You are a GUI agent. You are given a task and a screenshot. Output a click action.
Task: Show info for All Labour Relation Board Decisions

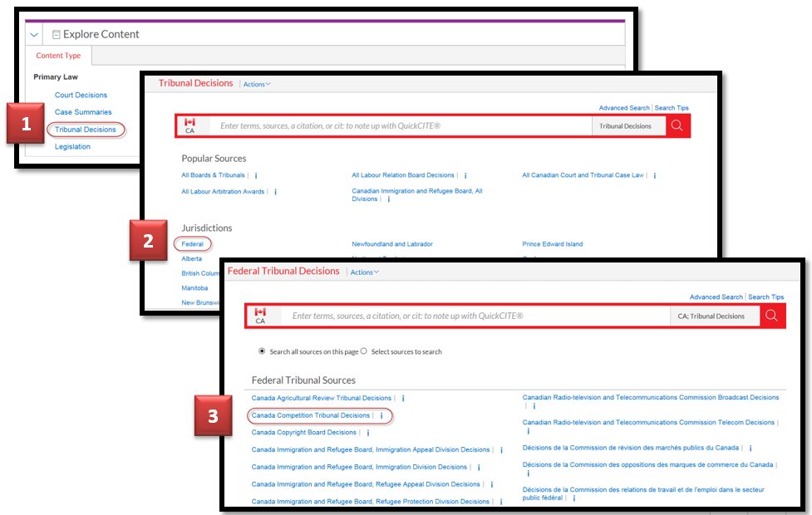(465, 176)
